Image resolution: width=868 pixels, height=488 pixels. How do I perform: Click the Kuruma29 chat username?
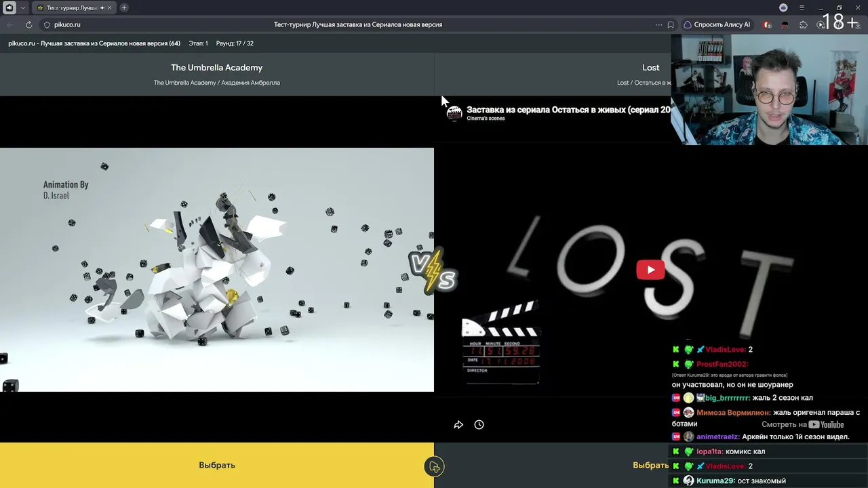coord(715,481)
